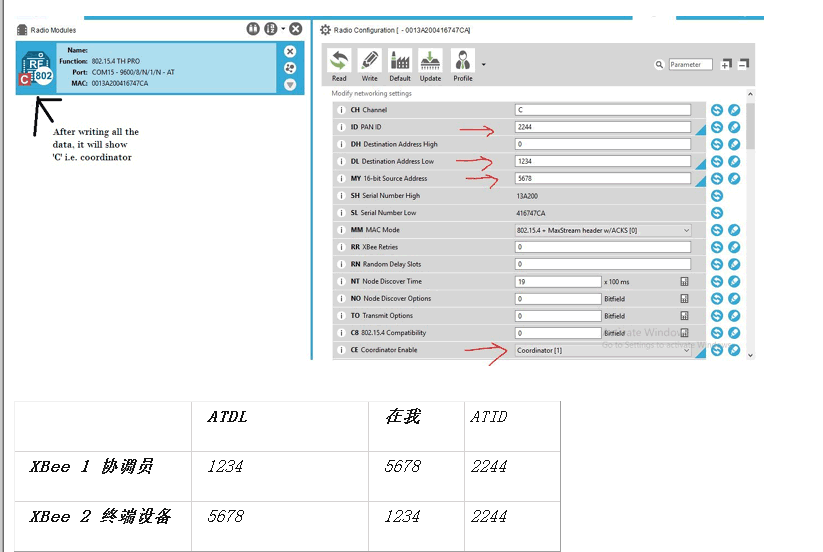
Task: Refresh the RR XBee Retries parameter
Action: (717, 247)
